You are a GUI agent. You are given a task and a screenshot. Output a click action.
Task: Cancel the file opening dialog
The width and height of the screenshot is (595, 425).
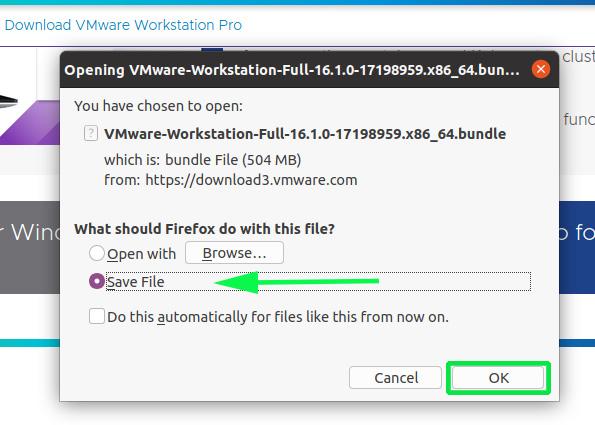[x=395, y=378]
